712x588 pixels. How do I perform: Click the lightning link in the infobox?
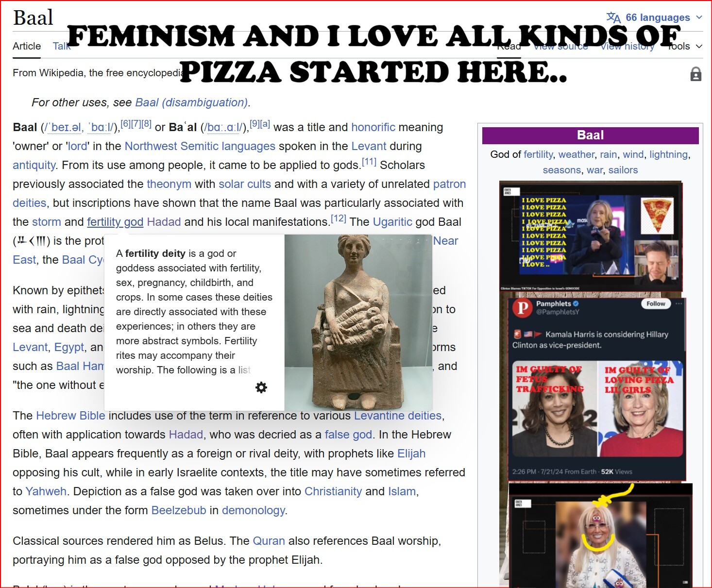668,154
